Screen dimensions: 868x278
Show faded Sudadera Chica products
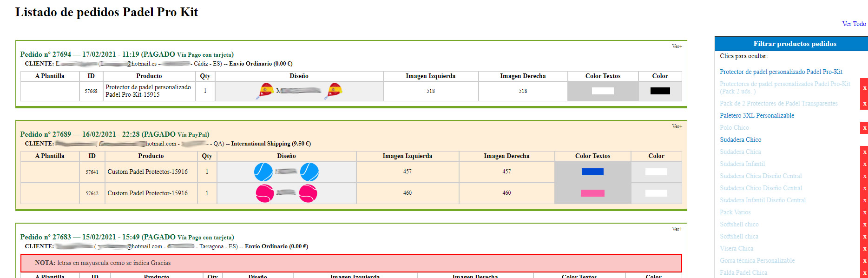(x=740, y=152)
